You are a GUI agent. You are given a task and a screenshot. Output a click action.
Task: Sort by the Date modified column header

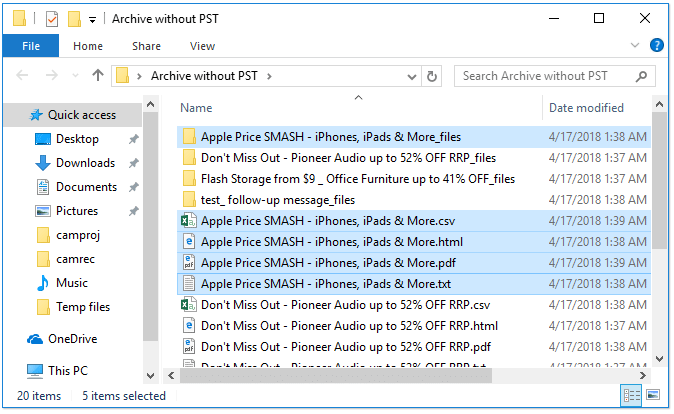pos(586,107)
